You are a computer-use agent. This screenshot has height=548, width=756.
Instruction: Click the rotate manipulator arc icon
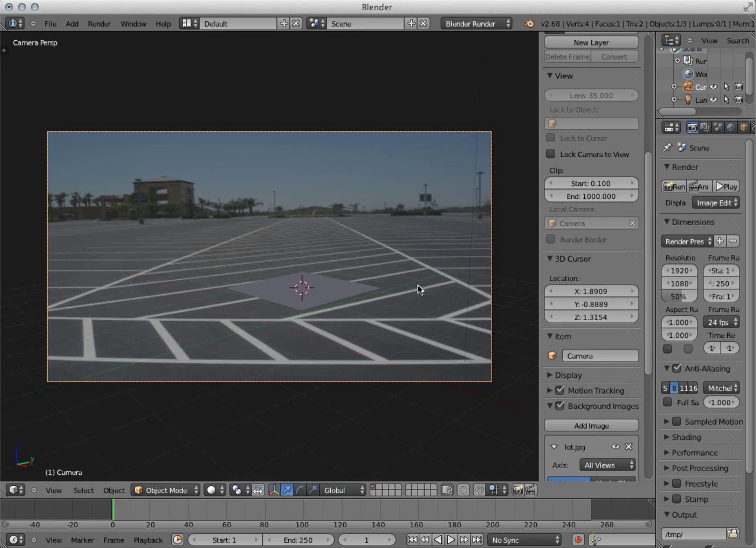[300, 490]
